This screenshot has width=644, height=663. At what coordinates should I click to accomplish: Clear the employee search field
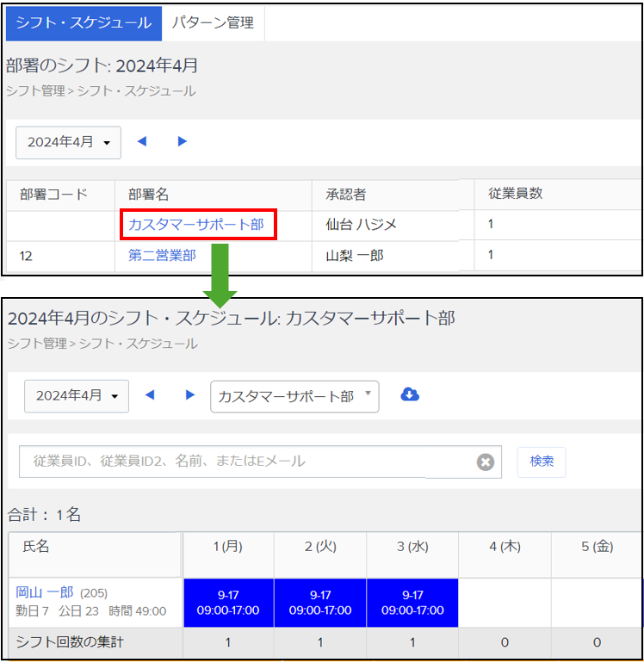click(486, 462)
